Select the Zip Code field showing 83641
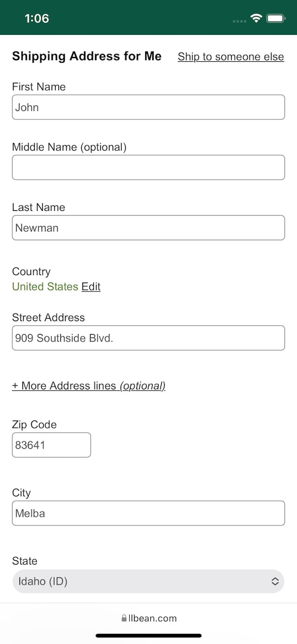 click(51, 445)
